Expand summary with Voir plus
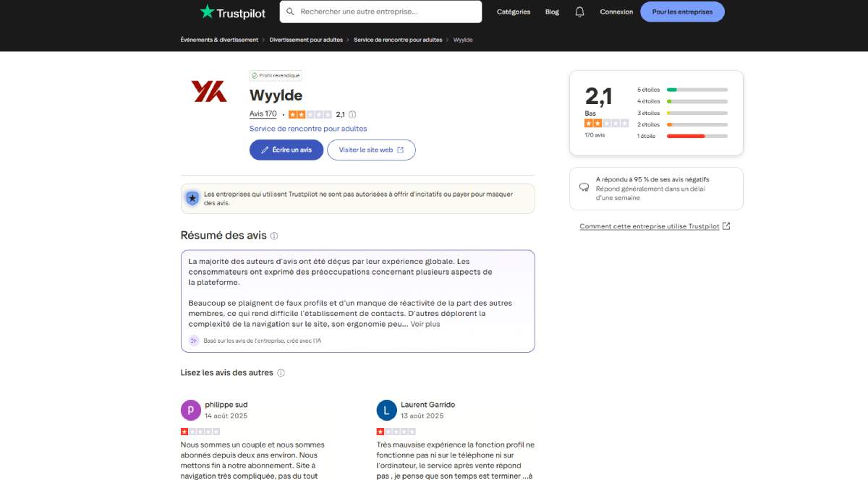The width and height of the screenshot is (868, 480). tap(425, 324)
